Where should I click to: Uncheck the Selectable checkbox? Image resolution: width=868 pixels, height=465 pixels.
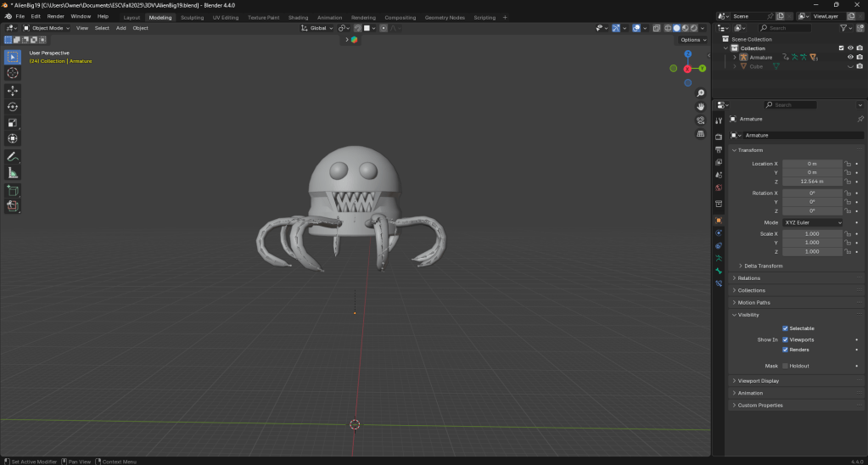pyautogui.click(x=785, y=328)
